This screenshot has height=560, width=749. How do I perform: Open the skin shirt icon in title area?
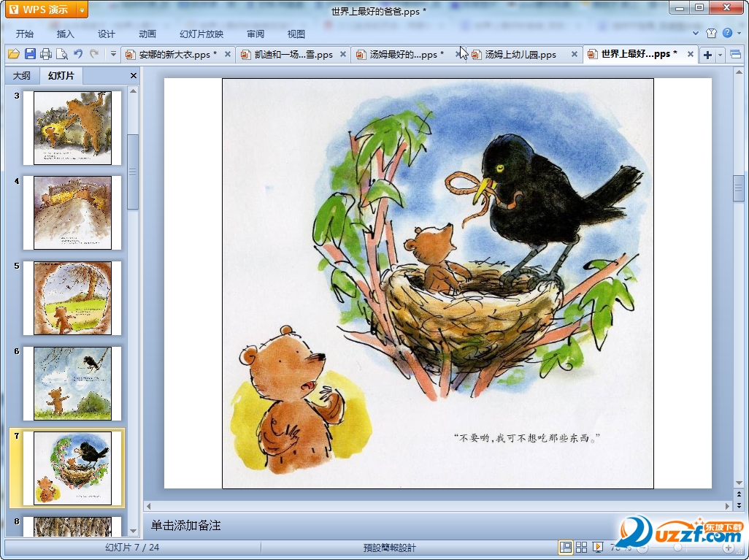[711, 33]
